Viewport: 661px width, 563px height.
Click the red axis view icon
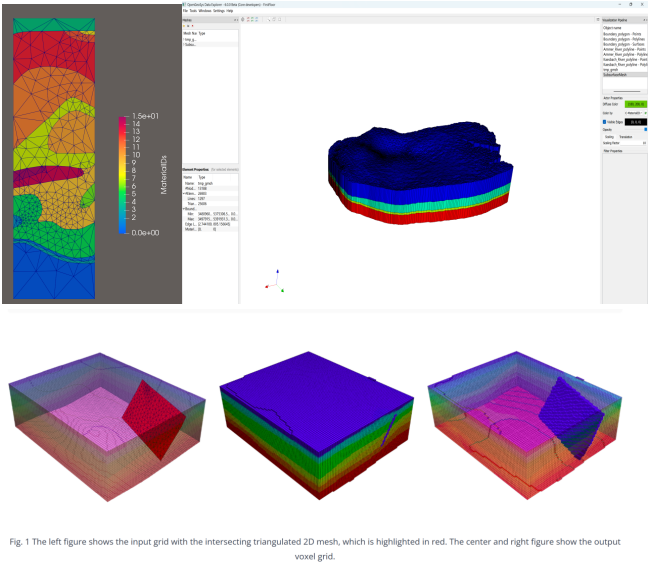click(248, 19)
